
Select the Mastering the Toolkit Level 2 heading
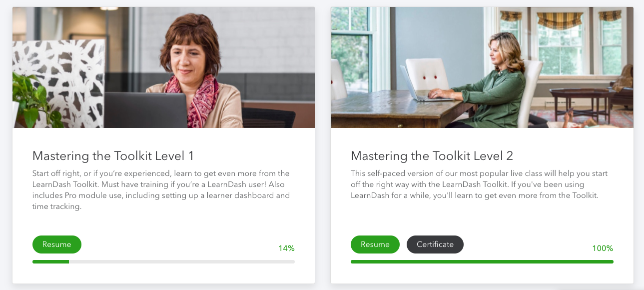pos(432,155)
